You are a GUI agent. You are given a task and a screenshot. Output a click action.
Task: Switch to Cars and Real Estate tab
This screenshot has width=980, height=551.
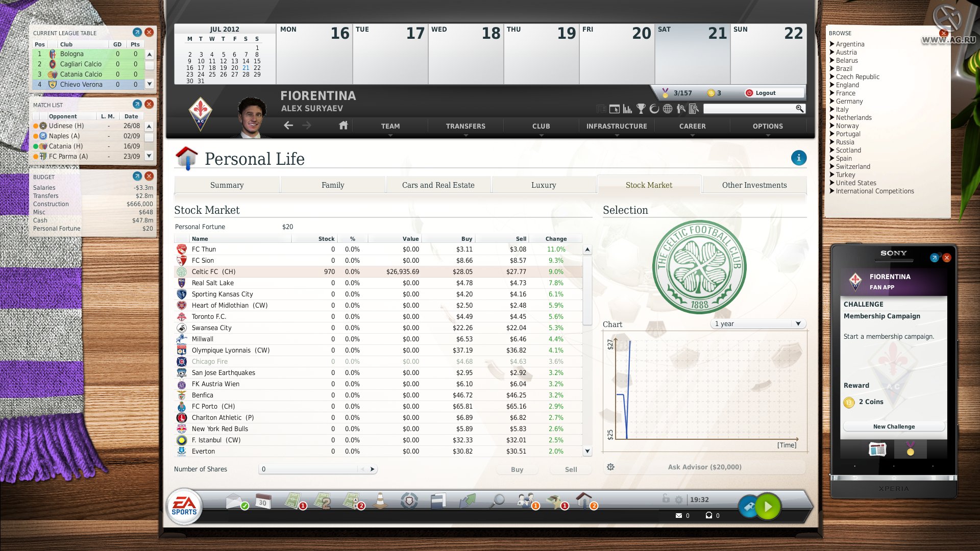click(438, 185)
